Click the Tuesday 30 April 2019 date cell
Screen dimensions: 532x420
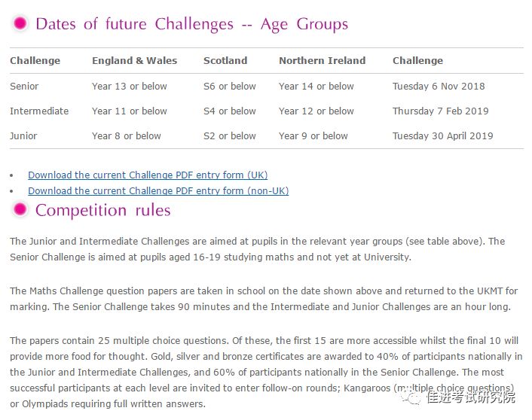(x=443, y=136)
